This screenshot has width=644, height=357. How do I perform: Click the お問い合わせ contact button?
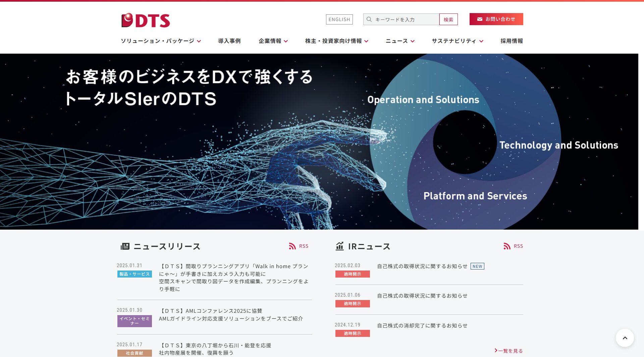pyautogui.click(x=496, y=19)
